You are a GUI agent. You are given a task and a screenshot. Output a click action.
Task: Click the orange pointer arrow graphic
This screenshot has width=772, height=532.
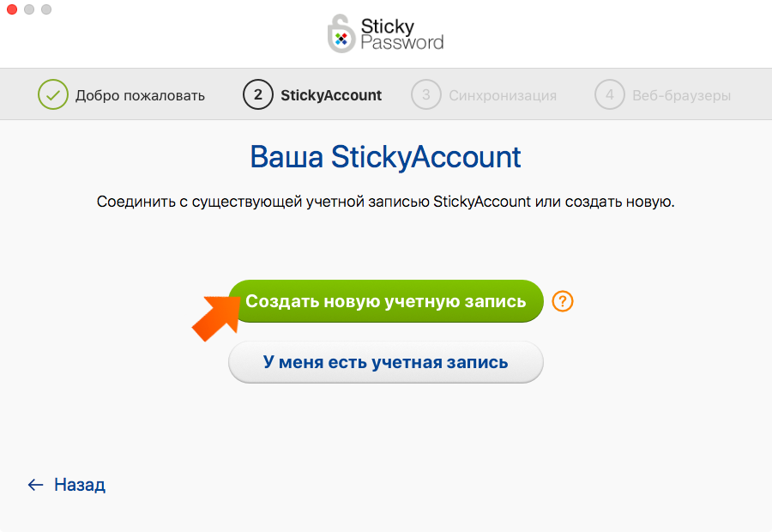coord(214,316)
